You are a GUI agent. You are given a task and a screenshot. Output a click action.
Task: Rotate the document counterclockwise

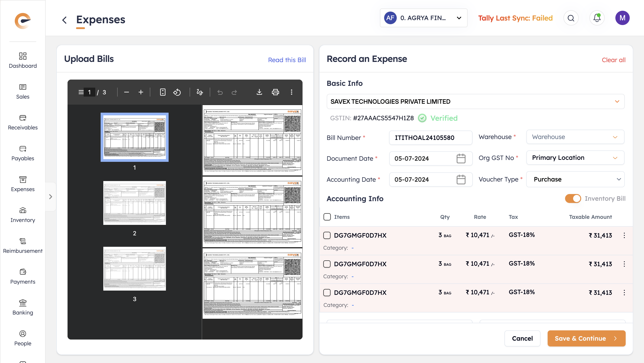pyautogui.click(x=177, y=92)
